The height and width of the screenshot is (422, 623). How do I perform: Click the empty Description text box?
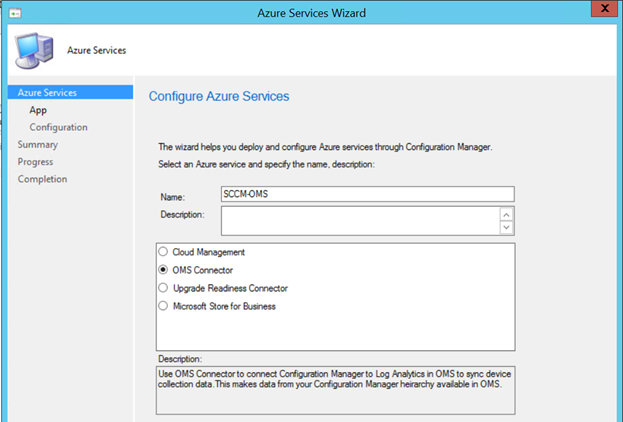coord(360,221)
